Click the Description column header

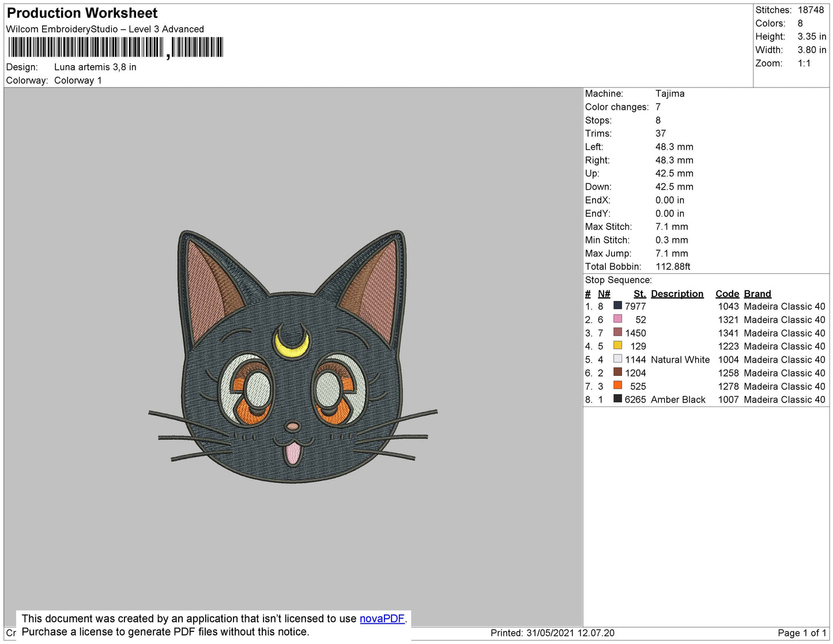click(x=677, y=293)
